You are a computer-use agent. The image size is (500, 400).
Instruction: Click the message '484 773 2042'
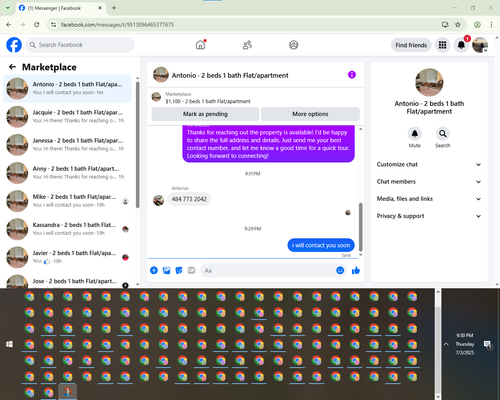[189, 199]
